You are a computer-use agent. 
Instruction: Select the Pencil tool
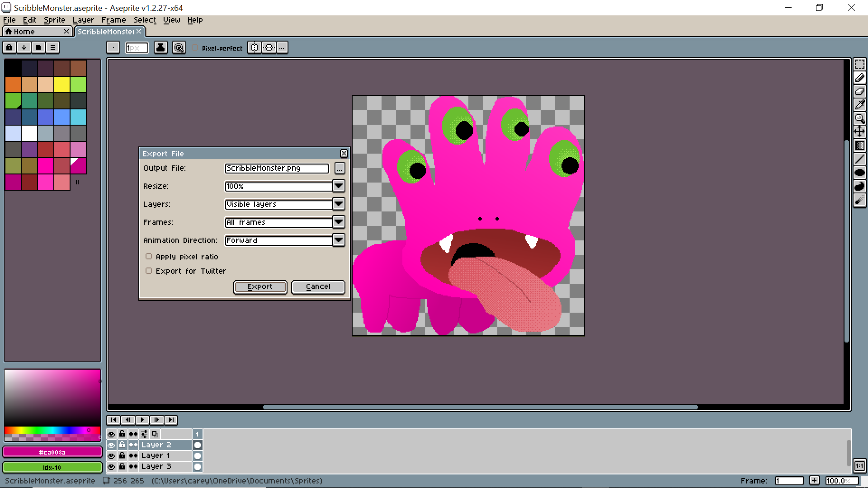coord(860,78)
